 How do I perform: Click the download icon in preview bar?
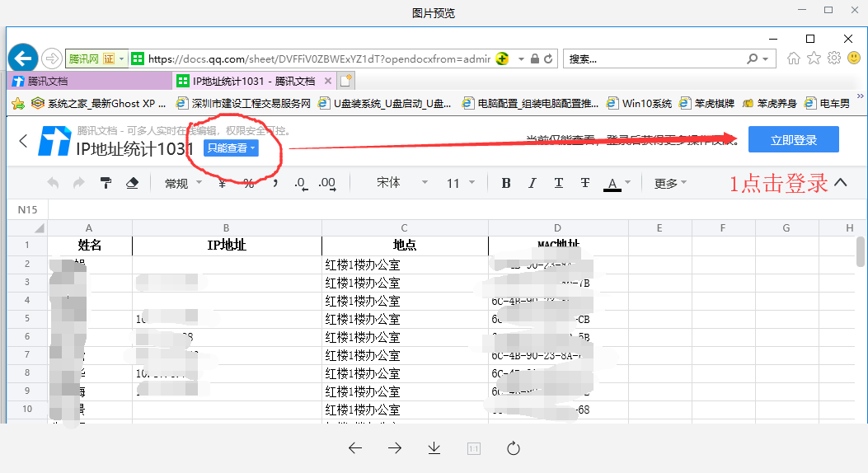pos(434,448)
